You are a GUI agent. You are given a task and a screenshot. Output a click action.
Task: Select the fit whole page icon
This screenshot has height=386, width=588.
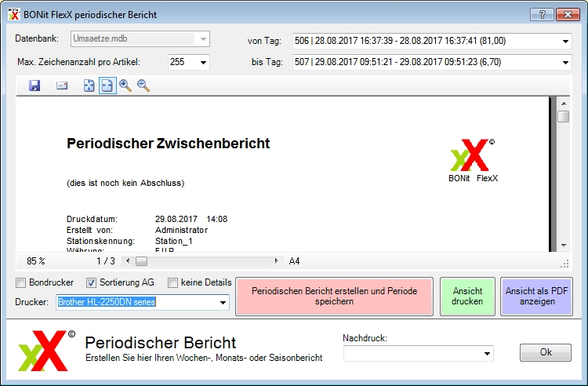[x=89, y=86]
